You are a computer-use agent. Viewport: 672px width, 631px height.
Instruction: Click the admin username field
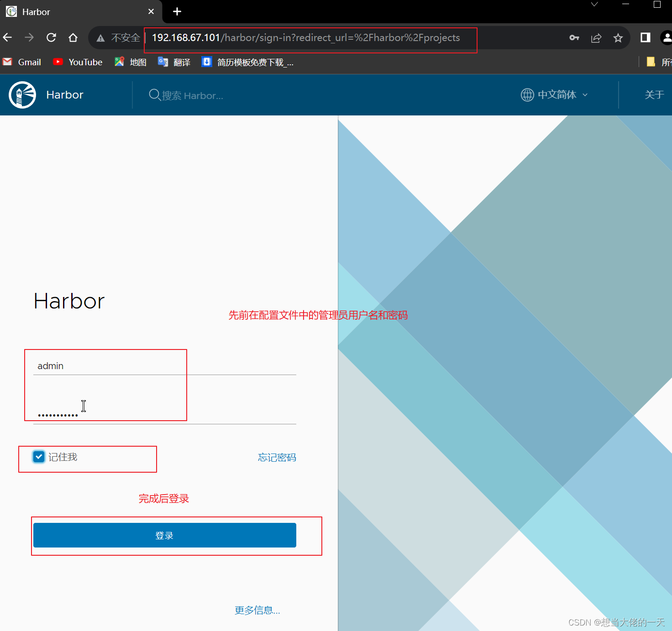(165, 366)
